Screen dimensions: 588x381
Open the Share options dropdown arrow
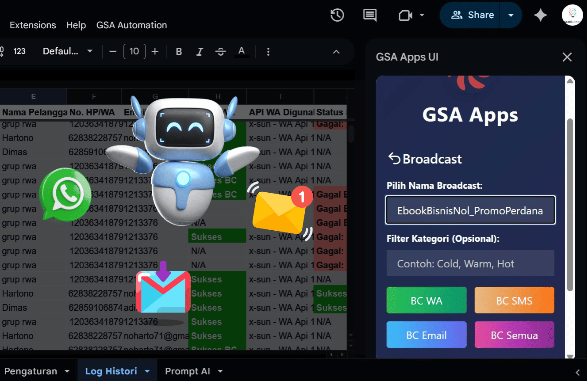(511, 15)
